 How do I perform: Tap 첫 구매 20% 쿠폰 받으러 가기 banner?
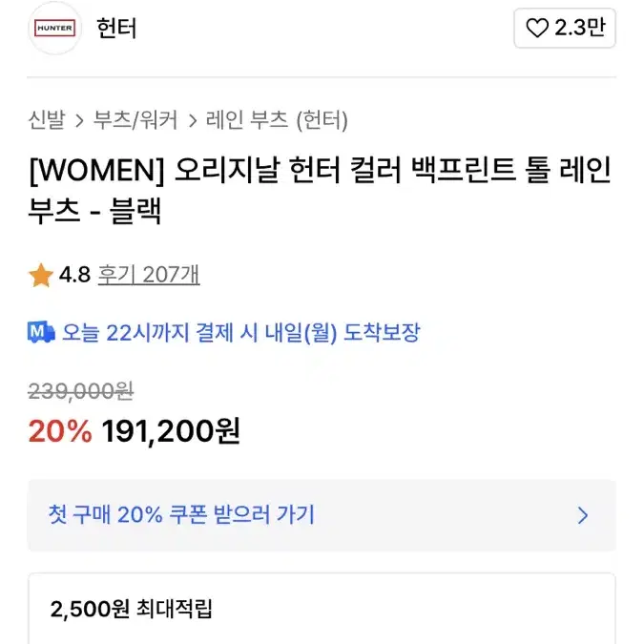181,515
